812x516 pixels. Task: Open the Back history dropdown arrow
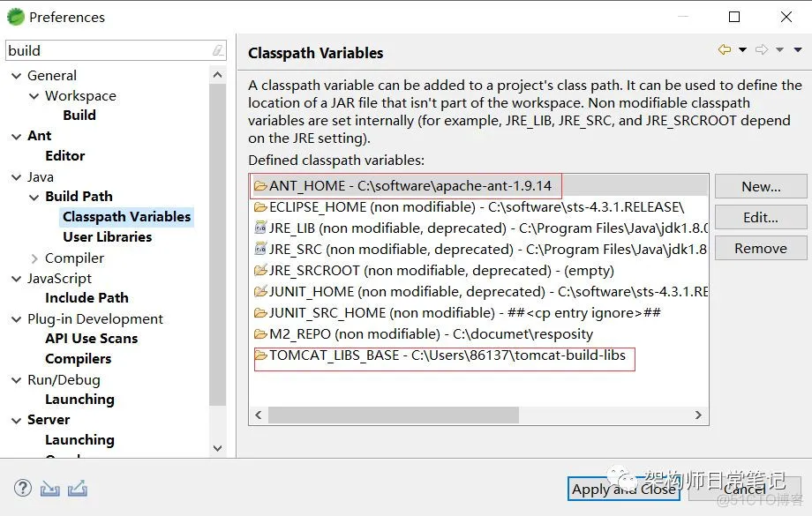[x=742, y=50]
